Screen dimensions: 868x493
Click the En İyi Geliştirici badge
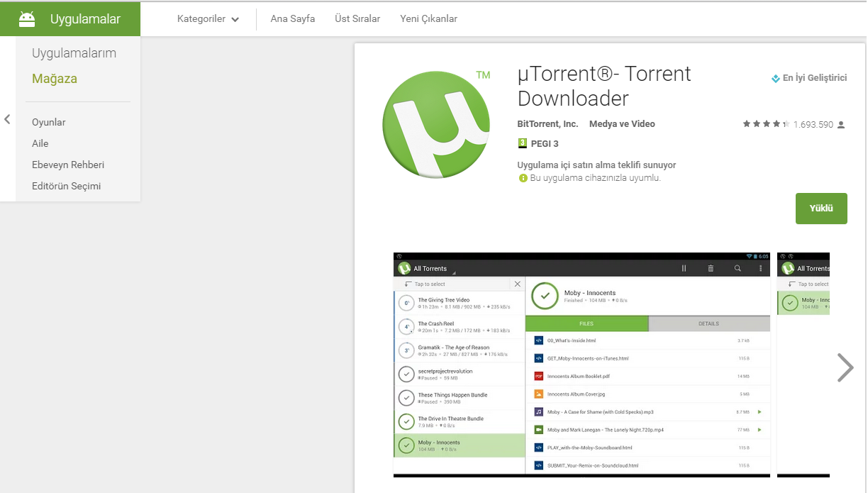coord(809,78)
